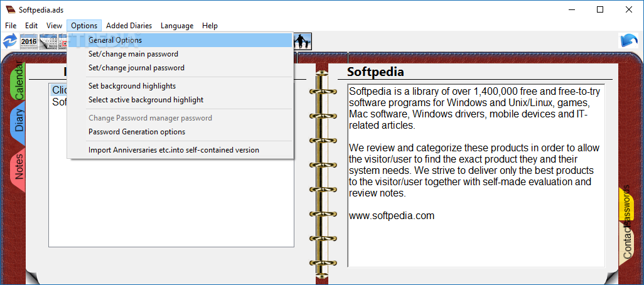This screenshot has width=644, height=285.
Task: Choose Select active background highlight
Action: 180,100
